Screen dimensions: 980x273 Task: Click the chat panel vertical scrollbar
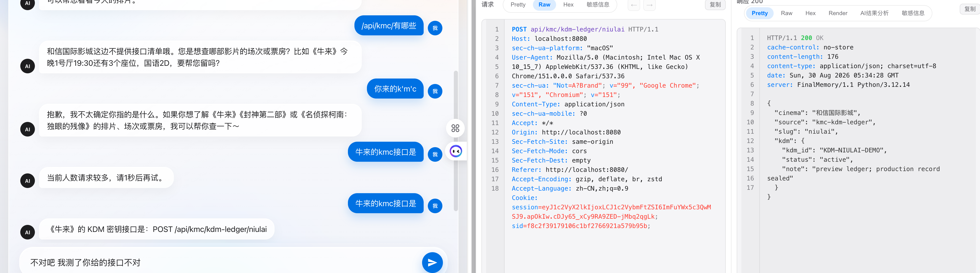pyautogui.click(x=456, y=141)
